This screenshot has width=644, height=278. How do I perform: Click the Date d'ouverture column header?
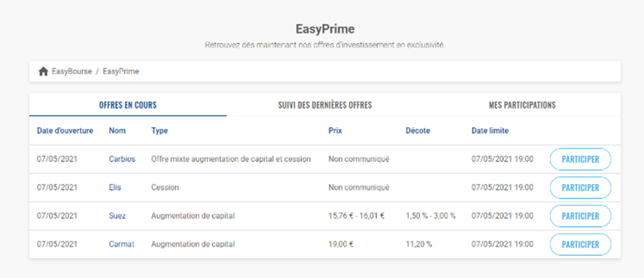pos(65,131)
